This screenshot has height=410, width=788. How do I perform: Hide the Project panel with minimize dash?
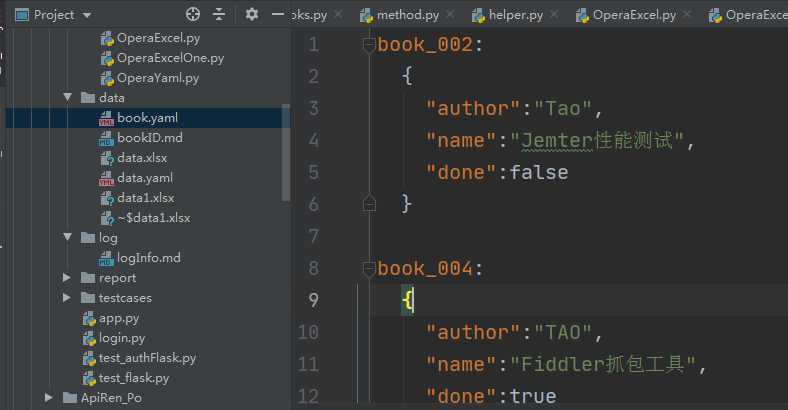coord(278,15)
